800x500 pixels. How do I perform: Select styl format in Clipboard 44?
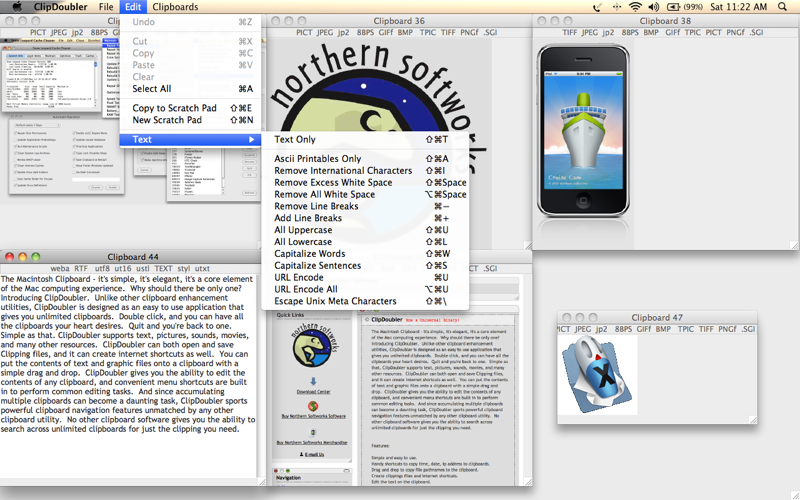pos(184,268)
